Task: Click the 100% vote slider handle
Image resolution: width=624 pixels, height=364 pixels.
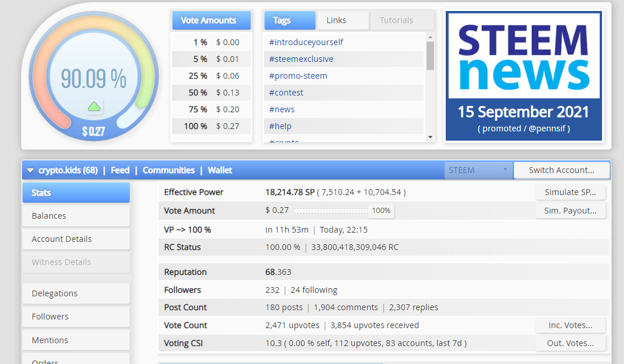Action: (x=381, y=211)
